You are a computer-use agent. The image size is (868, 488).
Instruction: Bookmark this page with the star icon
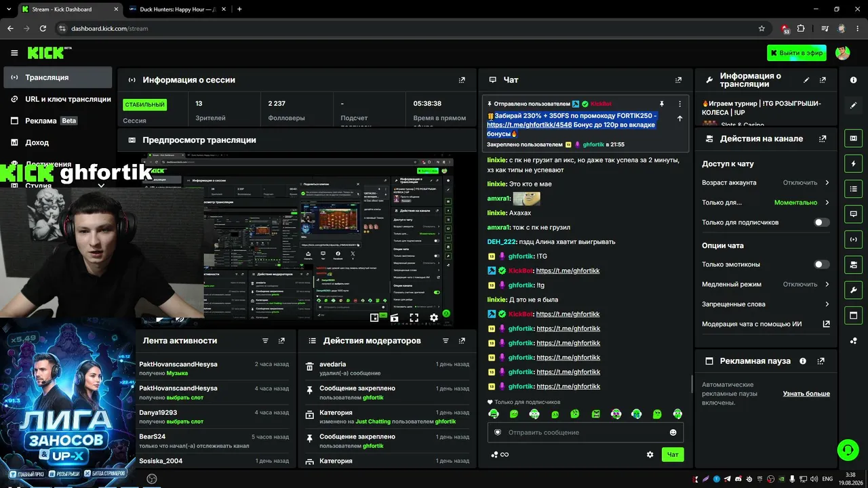pos(762,28)
